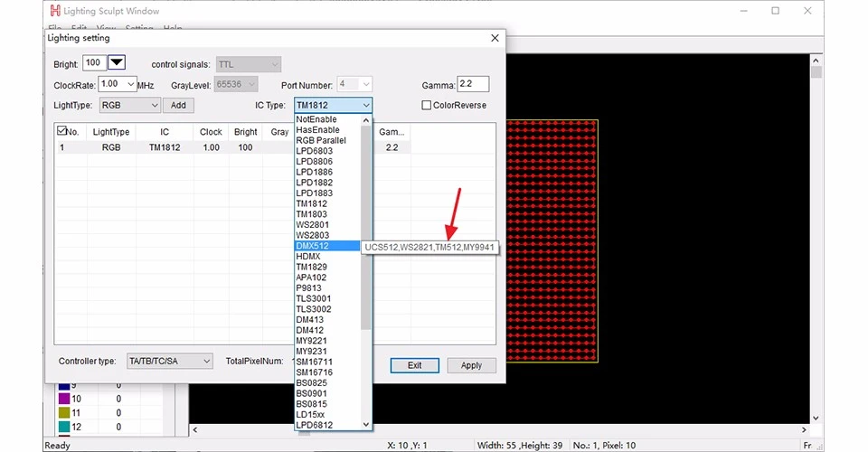Choose LPD1886 from the IC list
Image resolution: width=868 pixels, height=452 pixels.
pyautogui.click(x=327, y=172)
